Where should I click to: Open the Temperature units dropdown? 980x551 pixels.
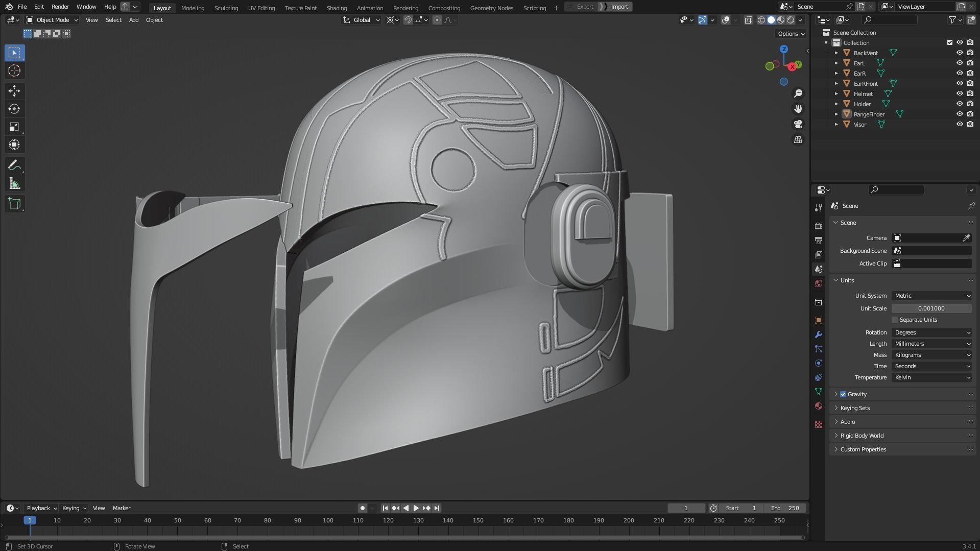tap(932, 377)
